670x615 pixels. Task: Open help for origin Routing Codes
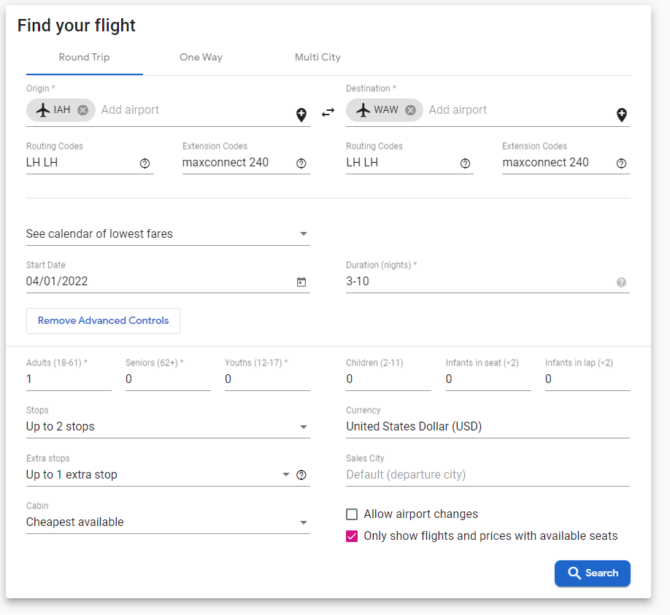(x=145, y=163)
